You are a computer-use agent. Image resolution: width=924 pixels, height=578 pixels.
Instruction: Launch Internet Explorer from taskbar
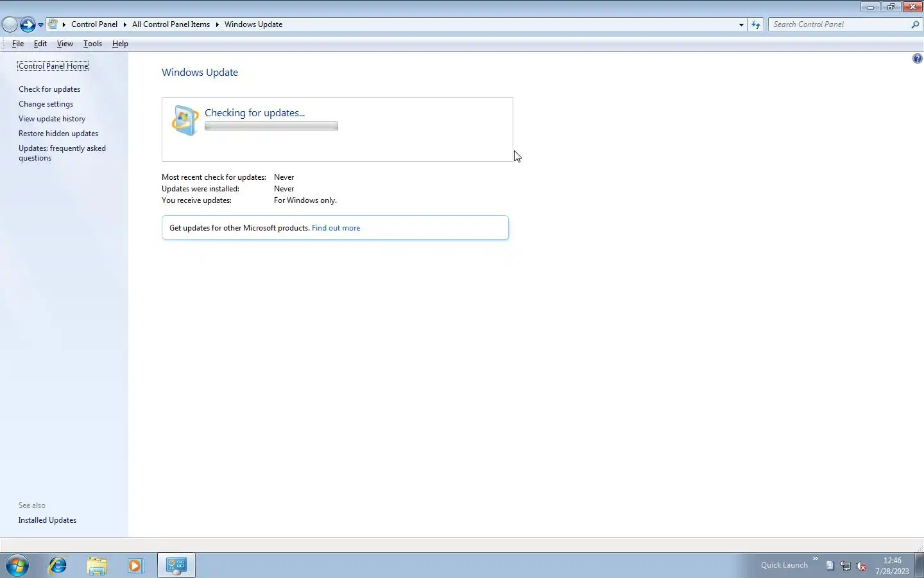58,565
